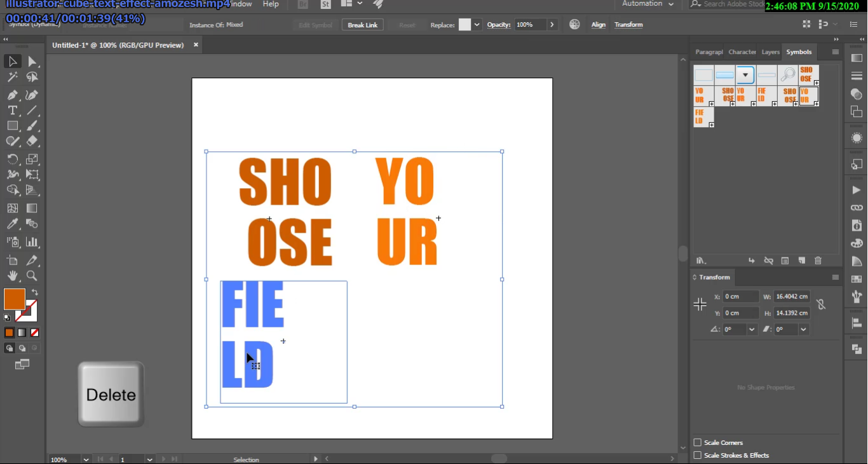Select the Slice tool

[32, 260]
